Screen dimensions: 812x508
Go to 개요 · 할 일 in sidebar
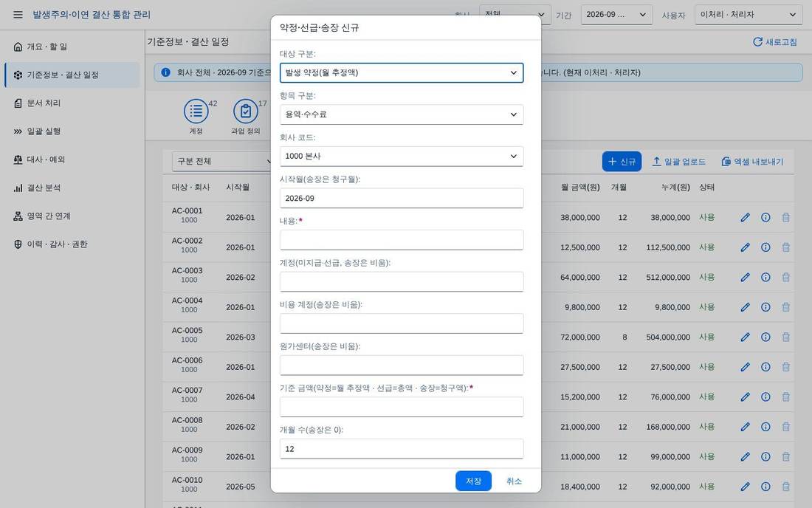pos(72,47)
